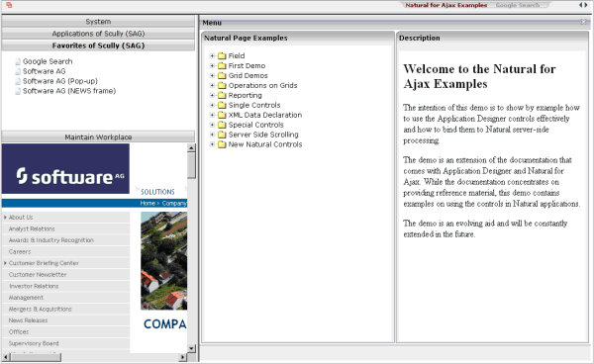Click the Home breadcrumb link
Viewport: 594px width, 364px height.
pyautogui.click(x=148, y=203)
